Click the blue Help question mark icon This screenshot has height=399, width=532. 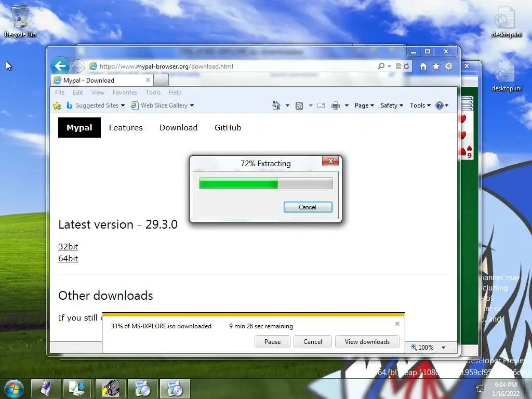click(x=440, y=105)
